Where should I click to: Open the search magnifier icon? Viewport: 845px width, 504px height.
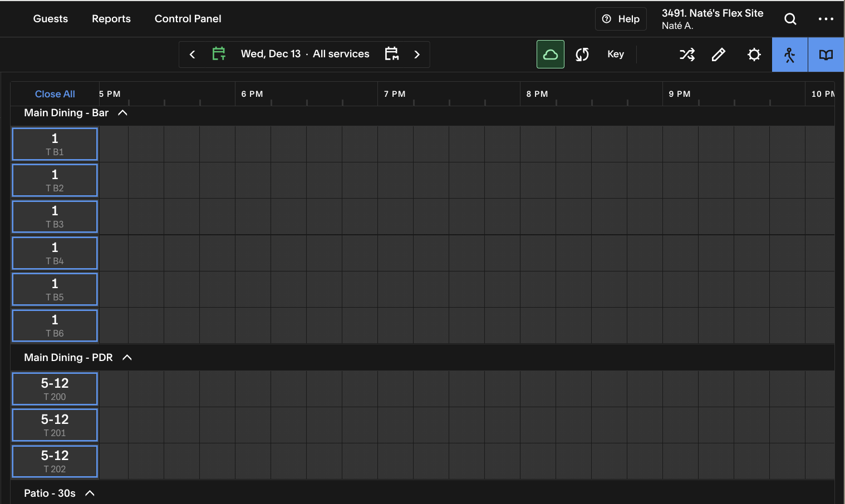(790, 19)
